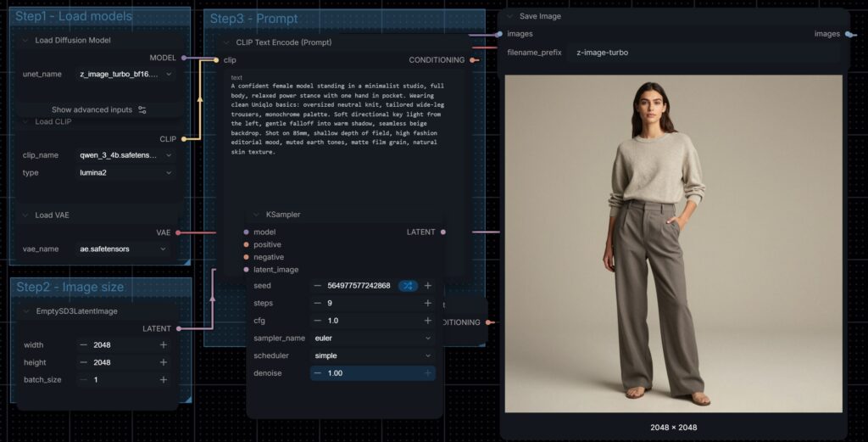Click the Save Image images input socket
Viewport: 868px width, 442px height.
pyautogui.click(x=499, y=34)
